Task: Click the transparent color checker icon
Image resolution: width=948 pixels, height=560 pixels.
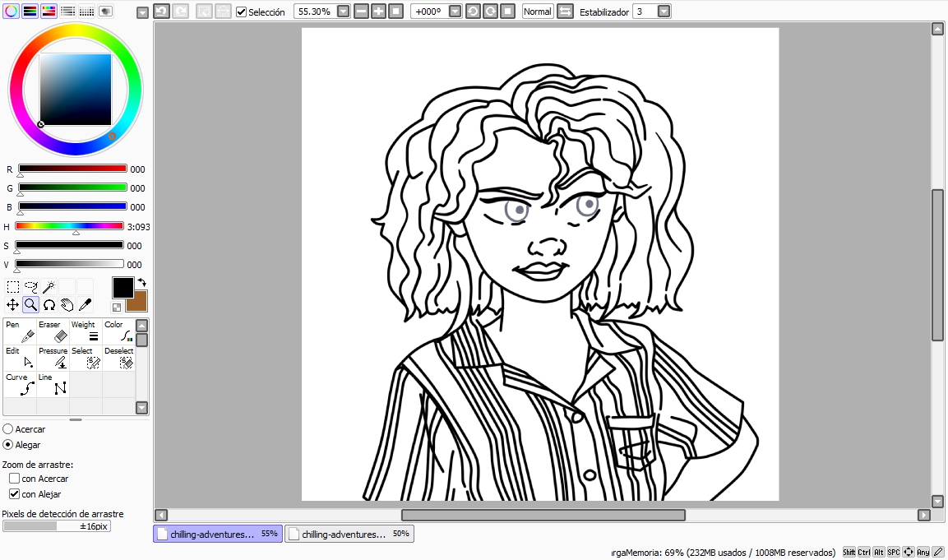Action: coord(117,308)
